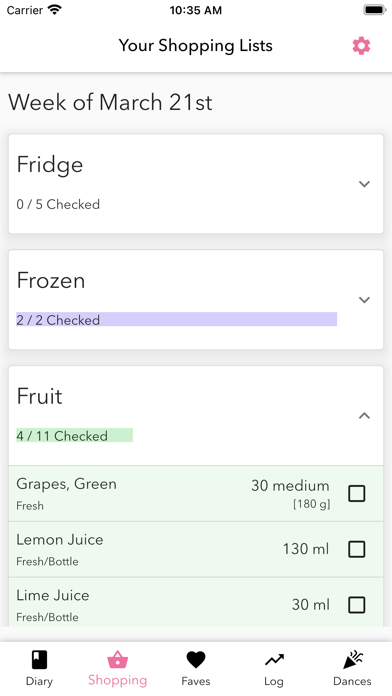Tap the Dances party popper icon
Screen dimensions: 392x696
[353, 660]
